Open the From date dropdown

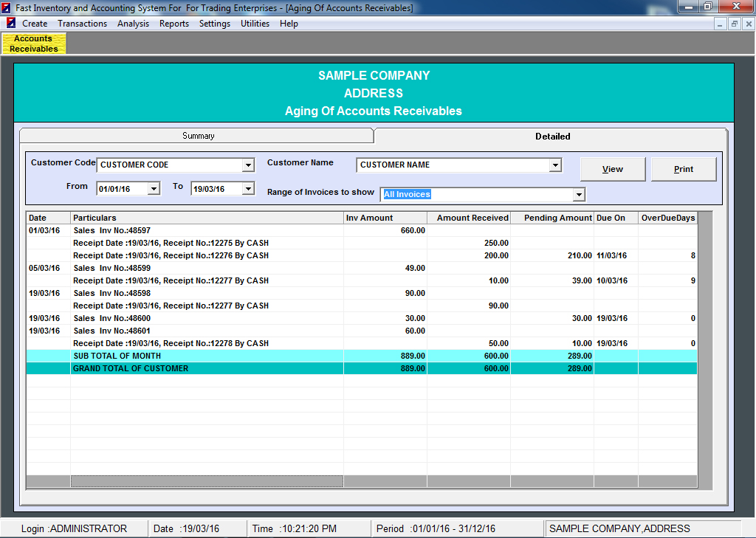154,189
